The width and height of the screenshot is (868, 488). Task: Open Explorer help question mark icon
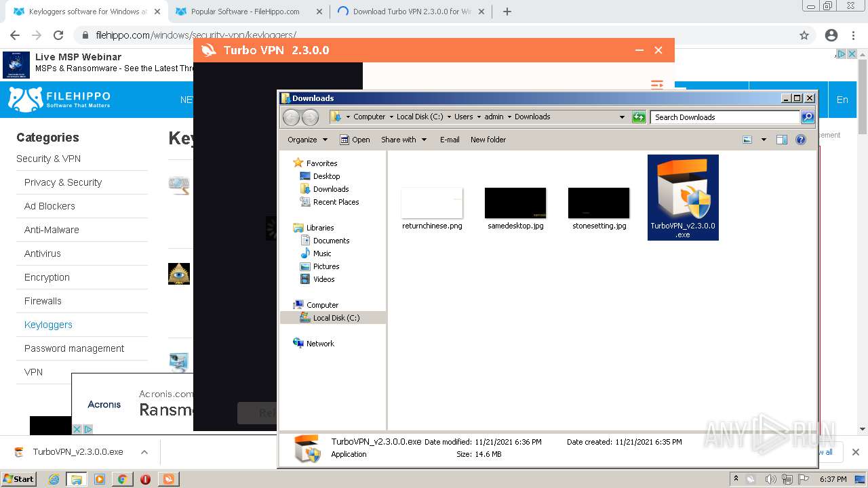click(801, 140)
